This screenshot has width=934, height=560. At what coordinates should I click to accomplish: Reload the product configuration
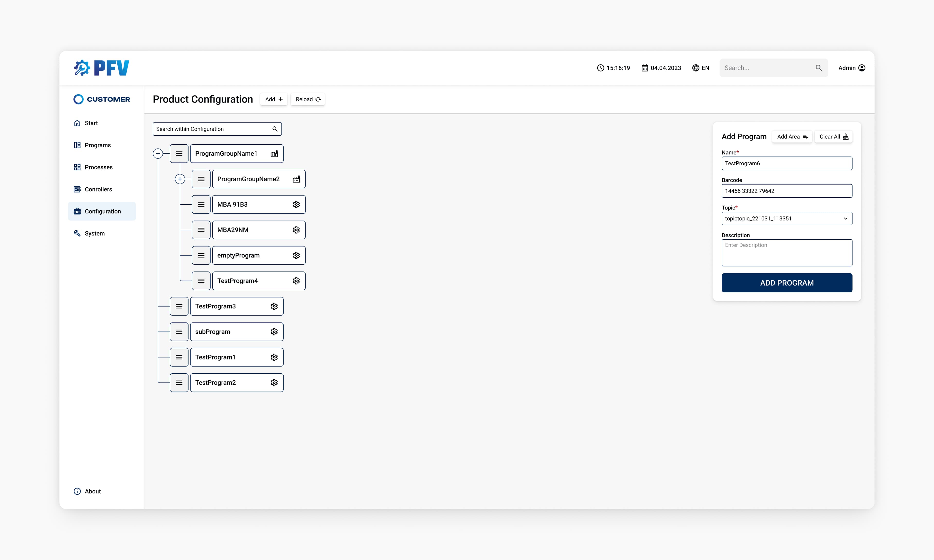pyautogui.click(x=308, y=99)
